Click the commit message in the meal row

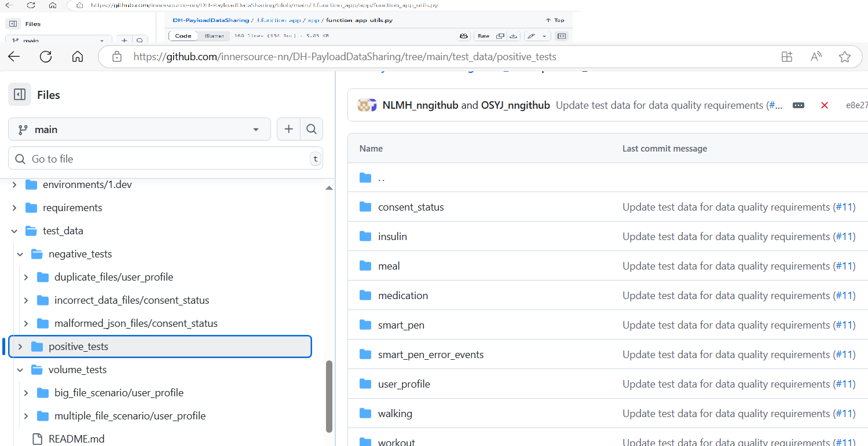point(726,266)
